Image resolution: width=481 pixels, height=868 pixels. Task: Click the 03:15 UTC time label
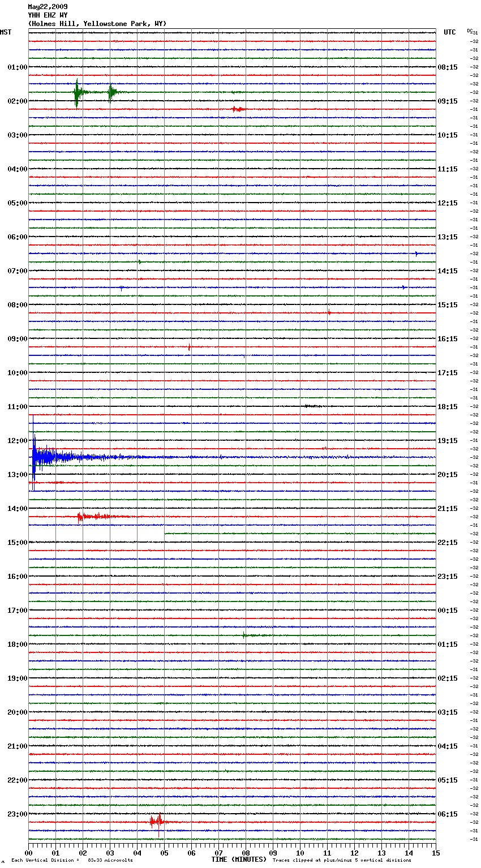(448, 712)
